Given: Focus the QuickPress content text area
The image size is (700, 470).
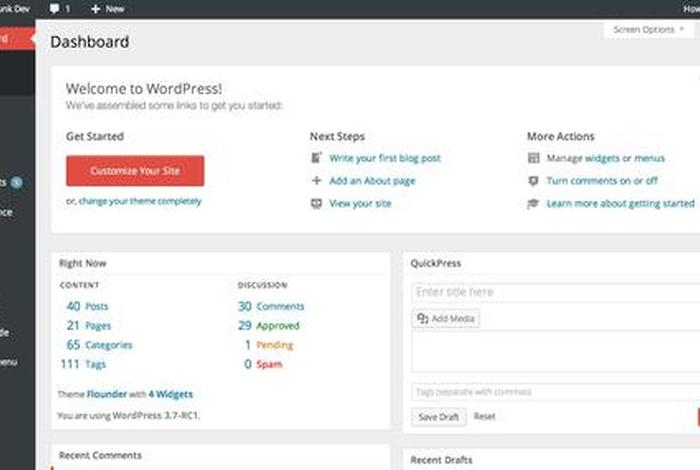Looking at the screenshot, I should (x=555, y=352).
